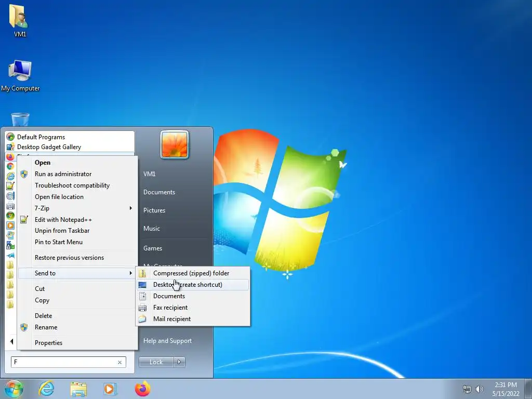Open the shutdown options arrow next to Lock

(x=179, y=362)
